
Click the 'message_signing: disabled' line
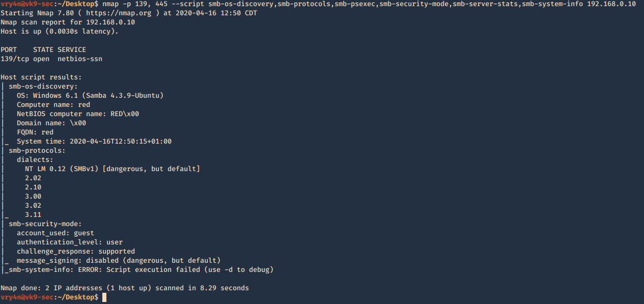(x=118, y=261)
